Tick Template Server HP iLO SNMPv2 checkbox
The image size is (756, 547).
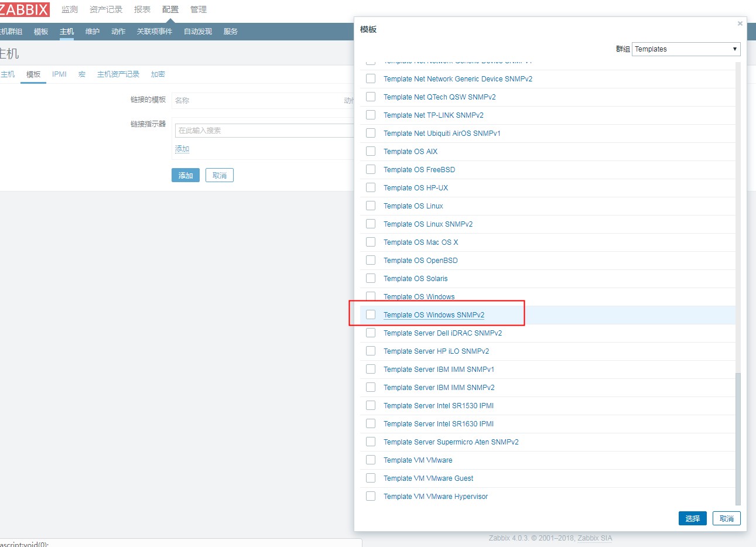click(x=371, y=351)
